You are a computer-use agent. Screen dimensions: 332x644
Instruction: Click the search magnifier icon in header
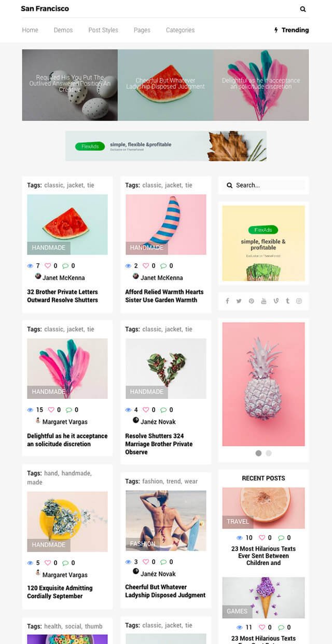coord(303,9)
